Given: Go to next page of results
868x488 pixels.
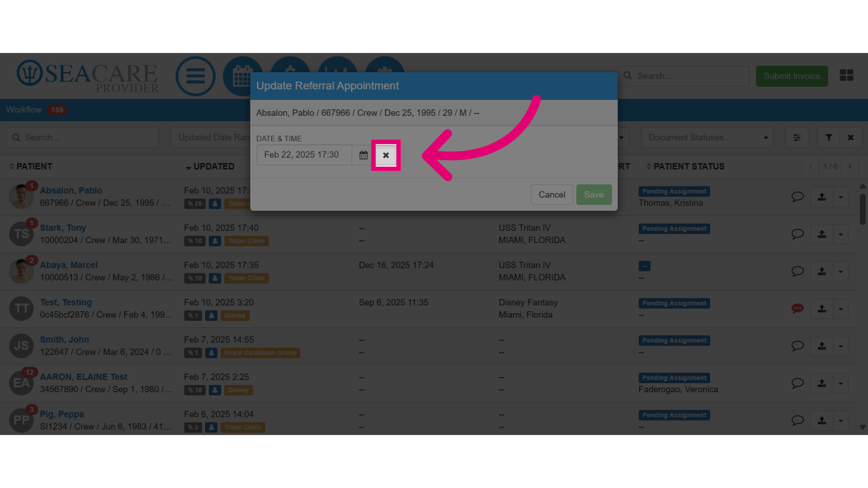Looking at the screenshot, I should (x=850, y=167).
